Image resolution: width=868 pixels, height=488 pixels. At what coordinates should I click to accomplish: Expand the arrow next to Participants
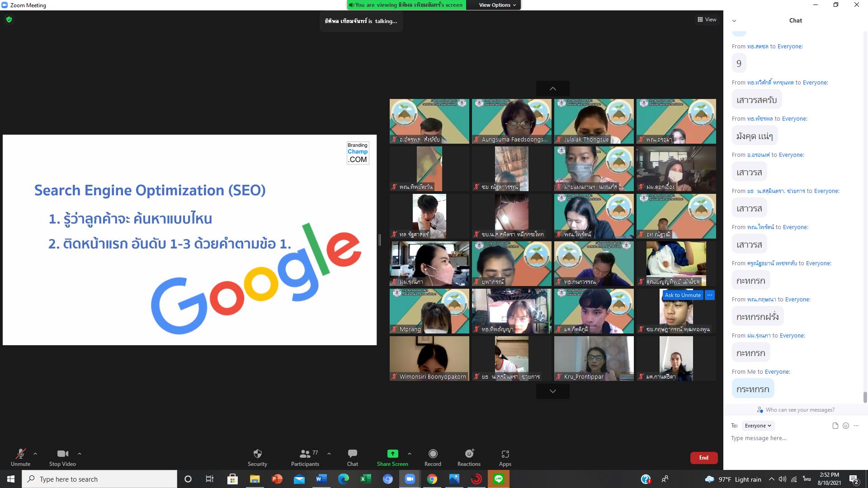tap(329, 454)
